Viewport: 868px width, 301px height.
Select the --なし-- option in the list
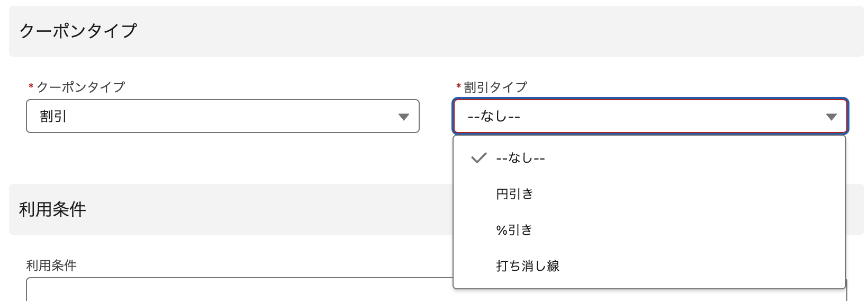click(520, 158)
